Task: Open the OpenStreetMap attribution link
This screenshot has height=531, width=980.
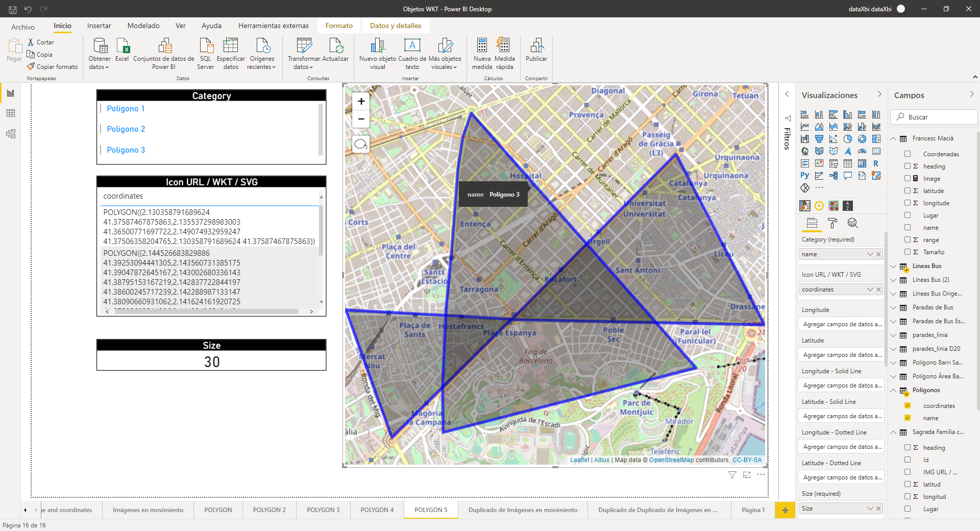Action: coord(671,460)
